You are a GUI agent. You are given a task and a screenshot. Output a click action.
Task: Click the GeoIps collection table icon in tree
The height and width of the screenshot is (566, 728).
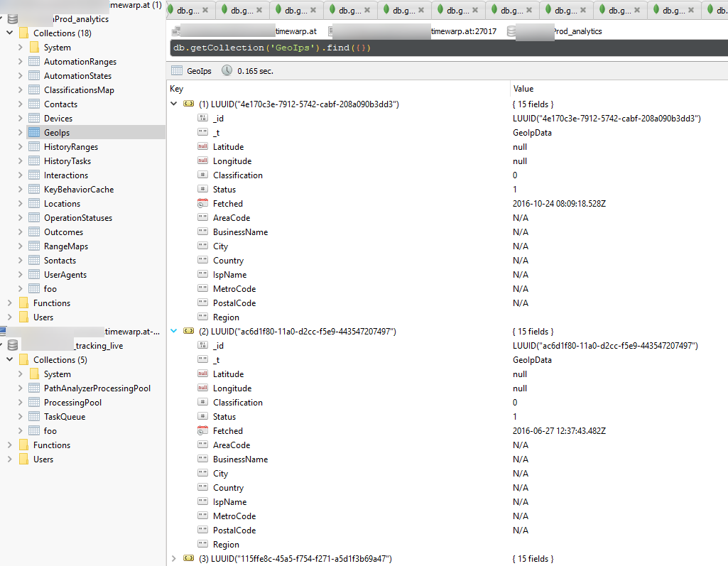tap(34, 132)
